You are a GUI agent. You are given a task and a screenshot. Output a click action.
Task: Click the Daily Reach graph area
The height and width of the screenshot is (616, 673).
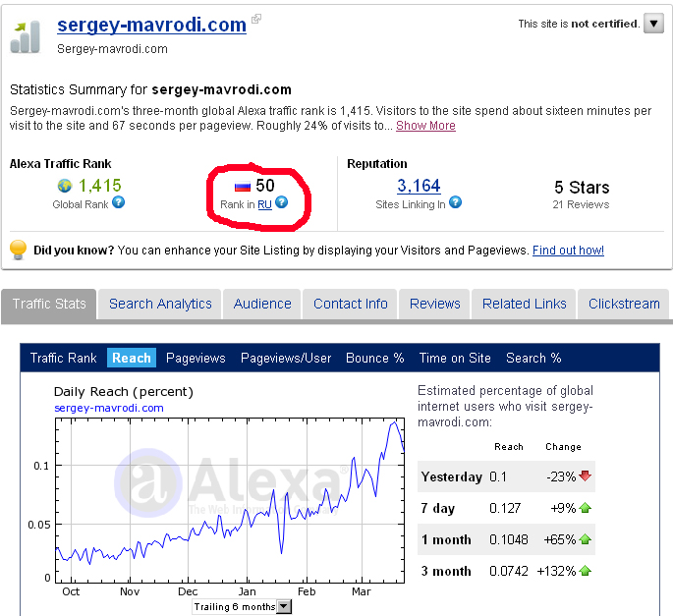[229, 501]
